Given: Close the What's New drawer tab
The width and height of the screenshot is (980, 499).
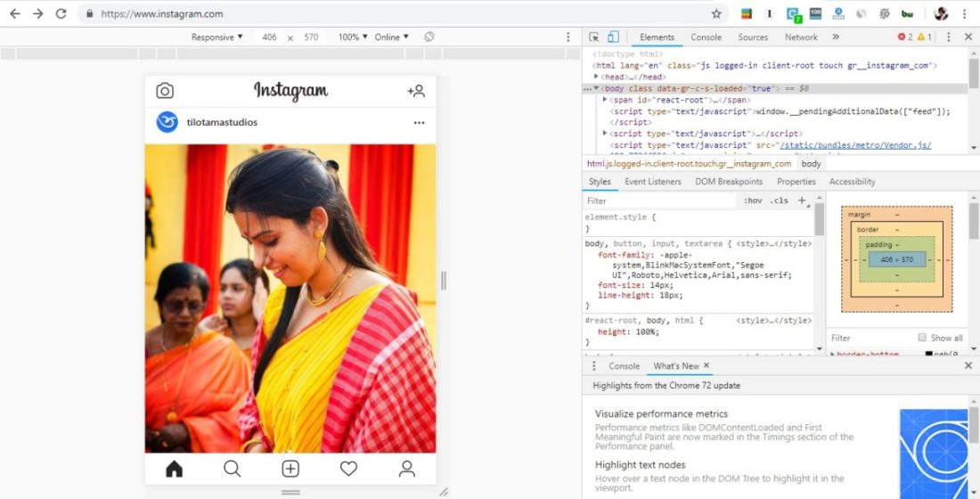Looking at the screenshot, I should coord(706,365).
